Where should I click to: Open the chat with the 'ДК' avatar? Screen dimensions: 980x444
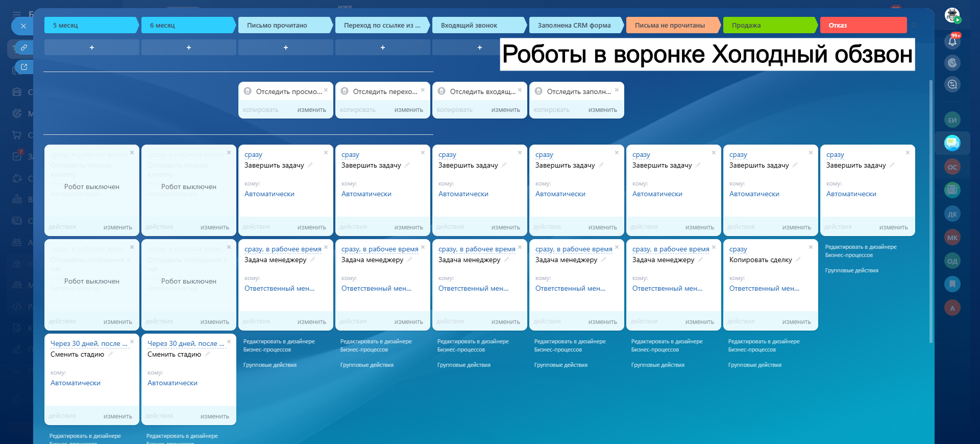952,214
